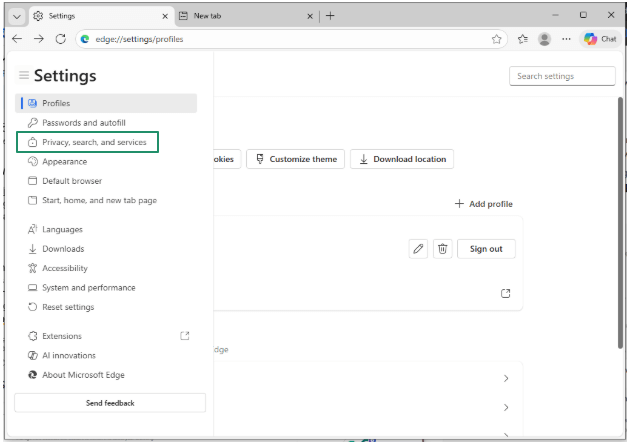630x443 pixels.
Task: Close the New tab tab
Action: click(x=310, y=16)
